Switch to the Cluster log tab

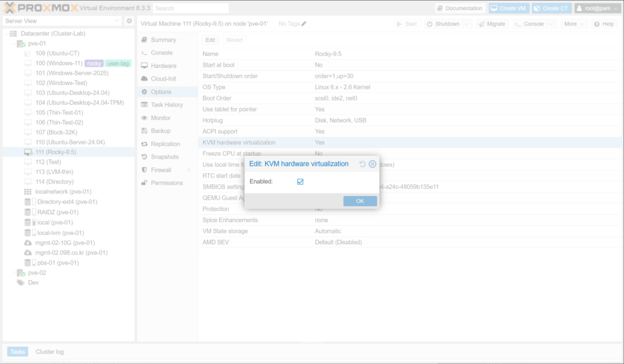point(49,351)
